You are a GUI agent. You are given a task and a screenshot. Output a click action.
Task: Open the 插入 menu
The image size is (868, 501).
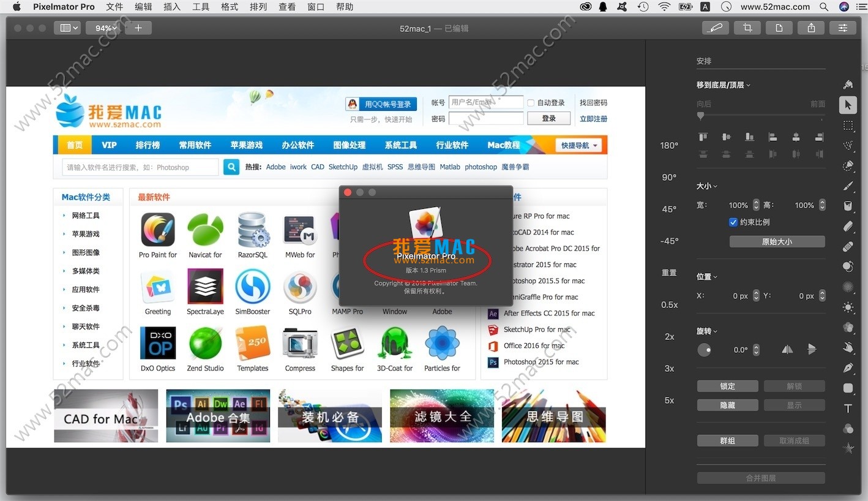(x=172, y=7)
